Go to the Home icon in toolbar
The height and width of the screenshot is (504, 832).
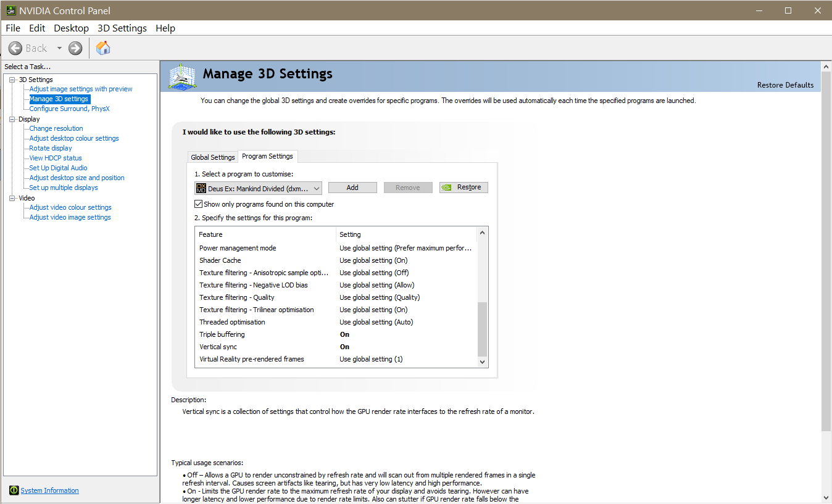pyautogui.click(x=103, y=48)
